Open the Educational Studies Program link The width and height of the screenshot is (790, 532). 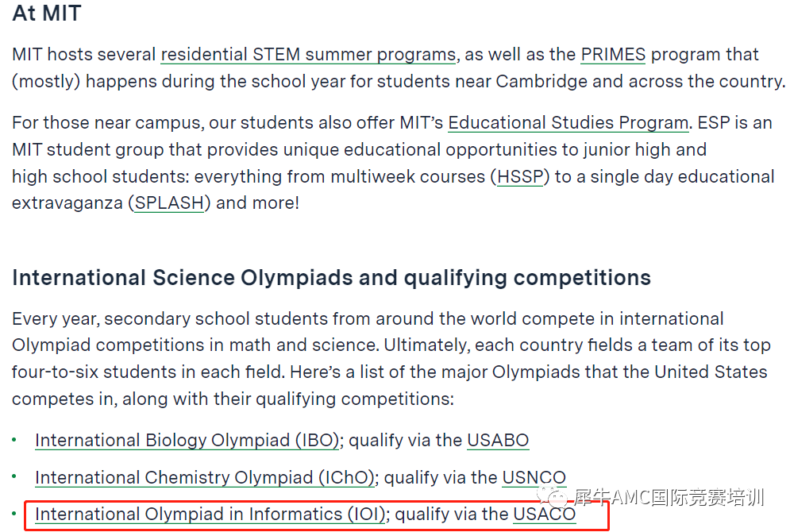(568, 123)
